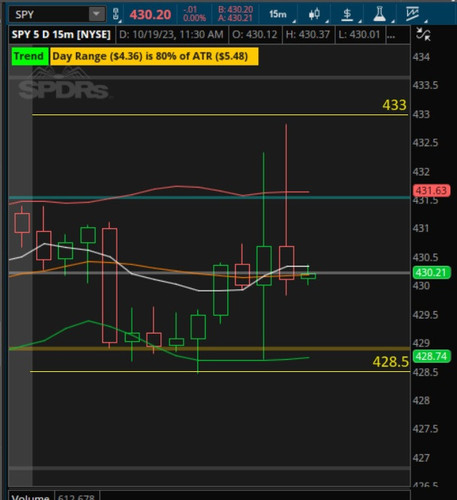Click the chart title SPY 5 D 15m
This screenshot has width=457, height=500.
(x=61, y=34)
